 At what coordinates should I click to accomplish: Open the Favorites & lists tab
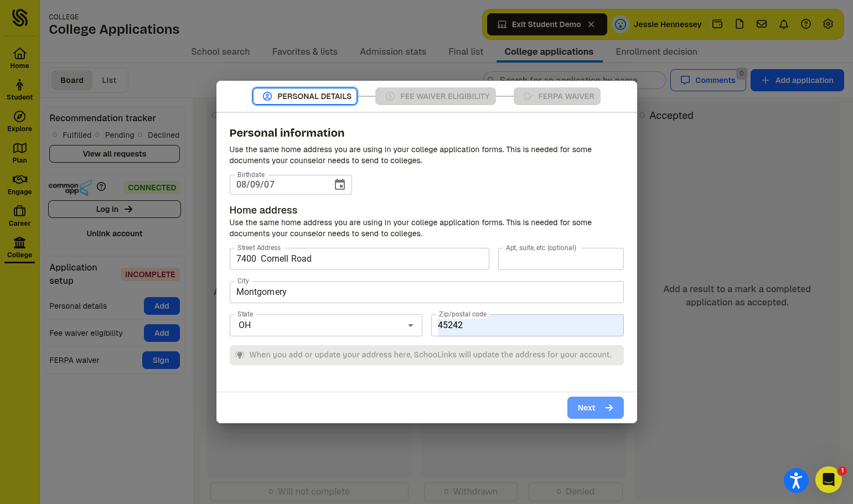[305, 51]
